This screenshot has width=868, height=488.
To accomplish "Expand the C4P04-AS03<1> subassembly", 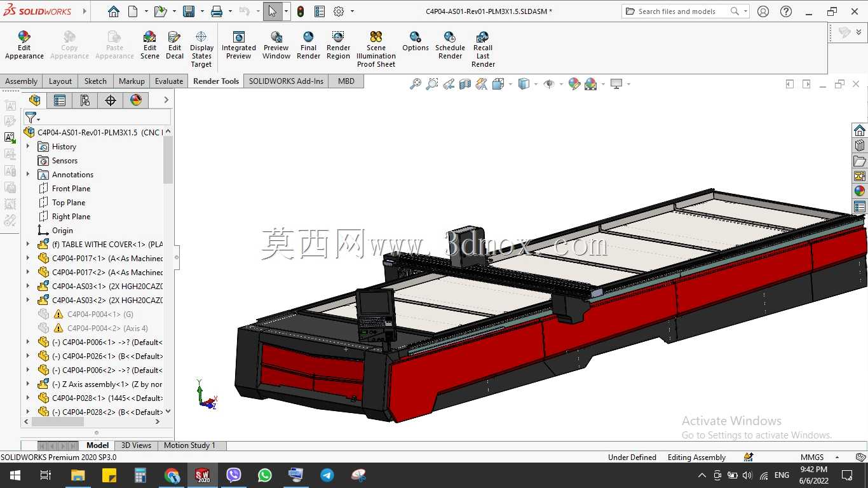I will coord(28,287).
